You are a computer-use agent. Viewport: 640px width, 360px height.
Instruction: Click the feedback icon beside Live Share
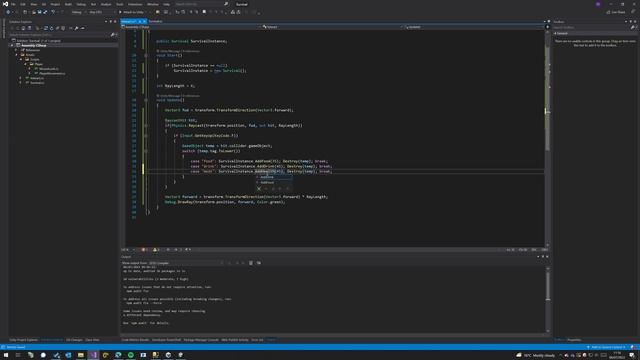click(633, 12)
